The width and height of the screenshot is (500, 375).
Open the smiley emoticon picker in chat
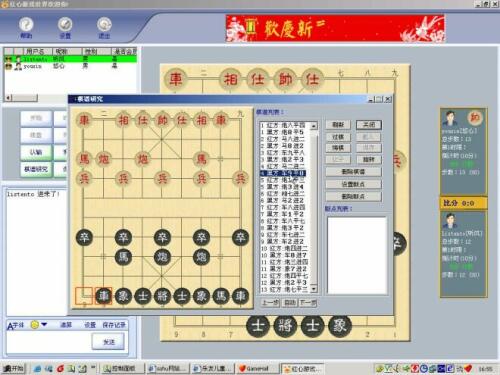pos(35,324)
